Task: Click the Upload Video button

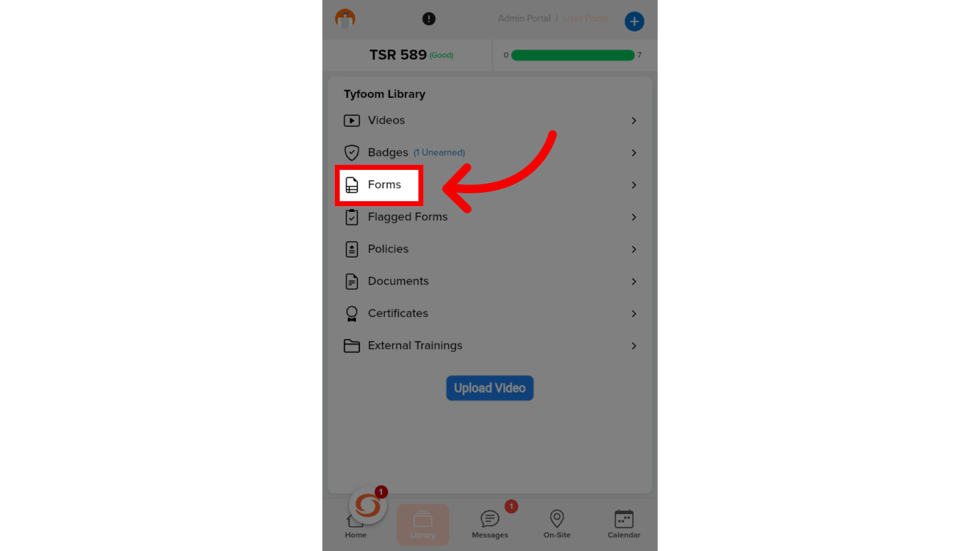Action: coord(489,388)
